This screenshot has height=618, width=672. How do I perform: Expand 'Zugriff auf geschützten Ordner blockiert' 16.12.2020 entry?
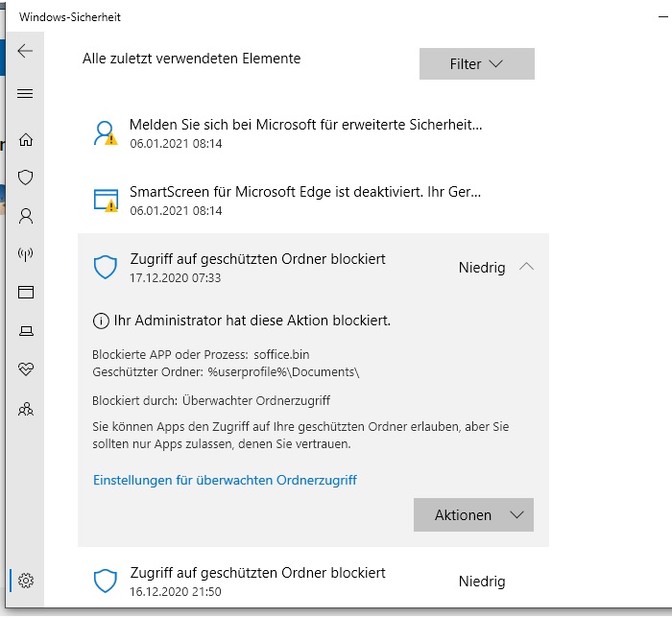coord(313,582)
